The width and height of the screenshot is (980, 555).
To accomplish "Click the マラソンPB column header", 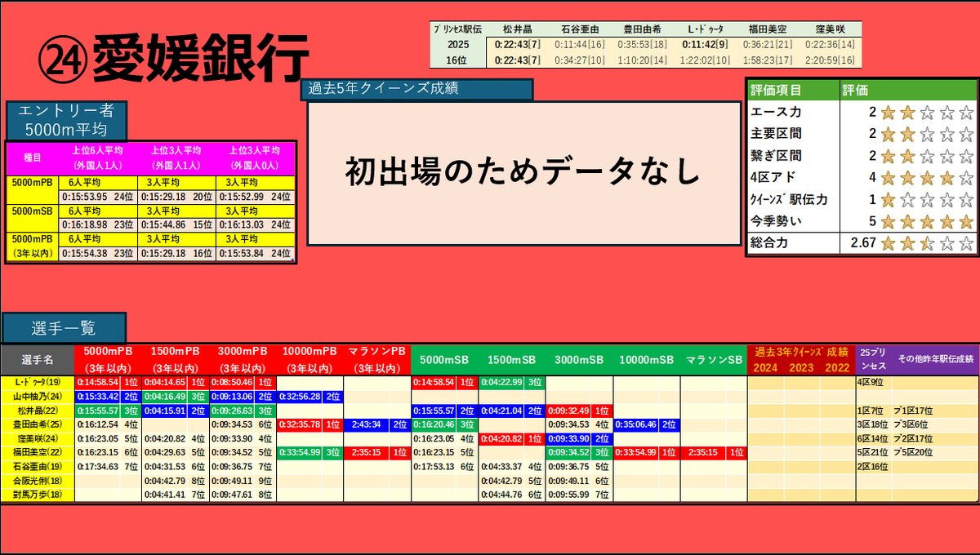I will coord(376,360).
